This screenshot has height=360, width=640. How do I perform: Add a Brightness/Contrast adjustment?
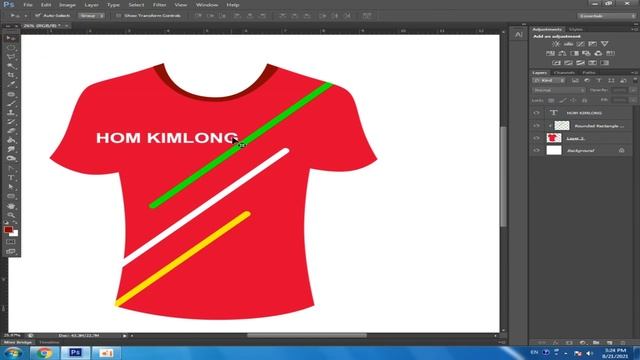click(x=556, y=44)
